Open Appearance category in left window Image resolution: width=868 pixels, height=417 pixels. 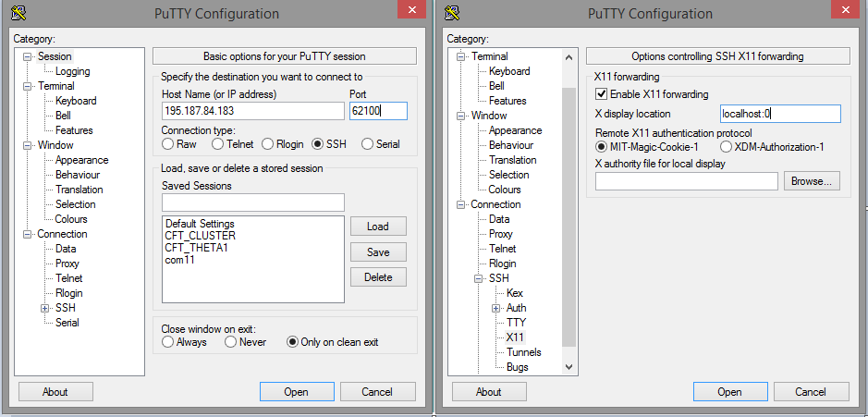click(x=82, y=160)
